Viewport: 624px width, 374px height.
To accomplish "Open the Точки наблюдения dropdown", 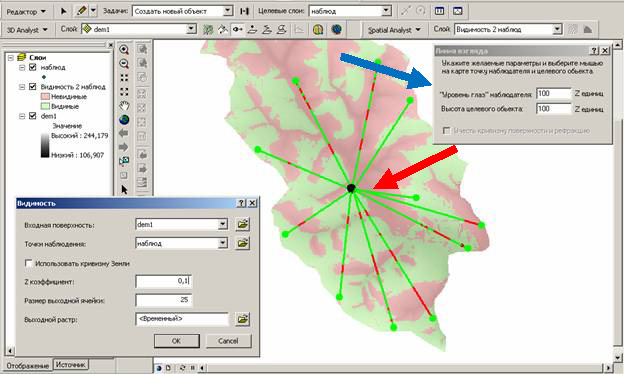I will click(x=223, y=243).
